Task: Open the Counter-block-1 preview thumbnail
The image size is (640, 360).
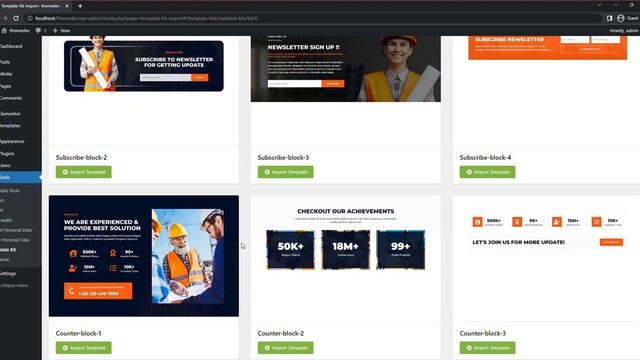Action: [144, 256]
